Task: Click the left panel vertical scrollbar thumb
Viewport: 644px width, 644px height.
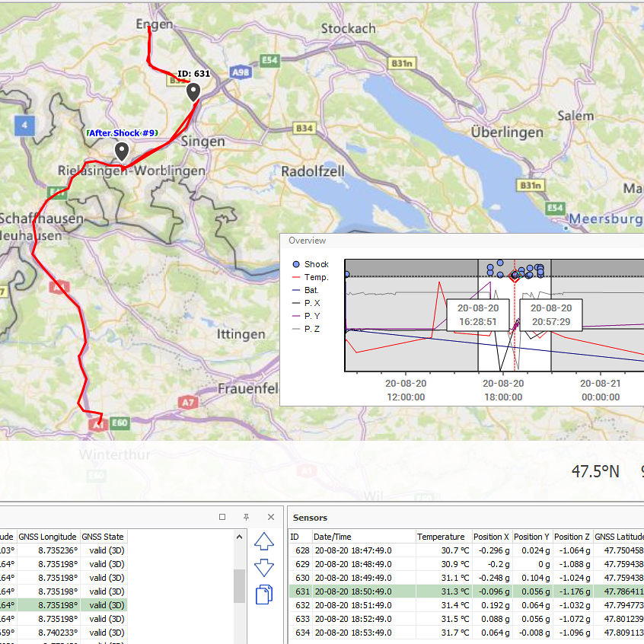Action: click(x=239, y=586)
